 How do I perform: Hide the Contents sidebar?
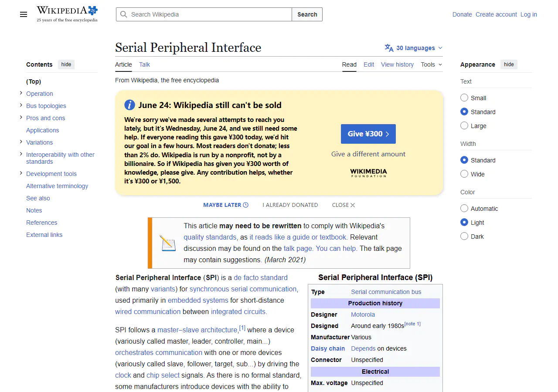pos(66,64)
